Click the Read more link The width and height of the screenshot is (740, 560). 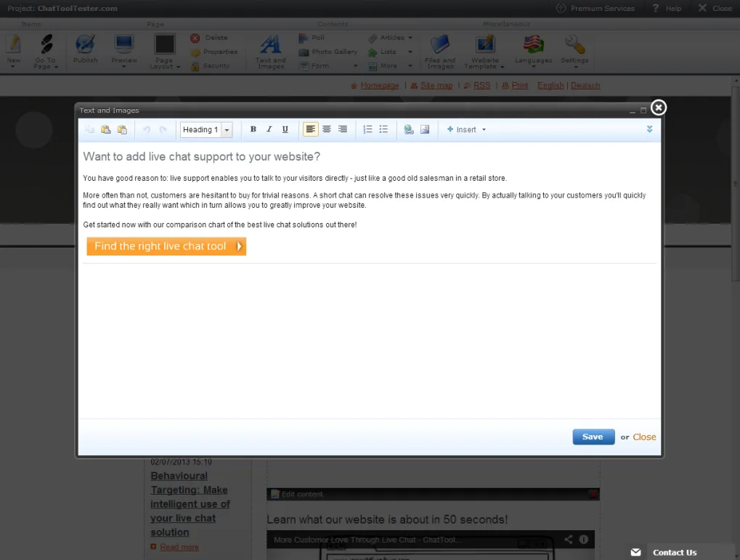click(179, 547)
